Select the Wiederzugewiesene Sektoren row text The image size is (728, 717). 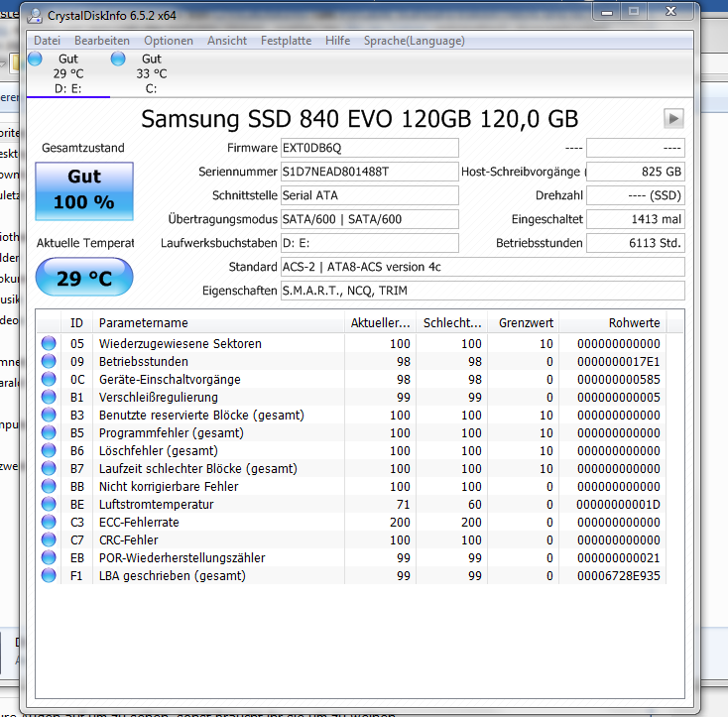pos(181,343)
